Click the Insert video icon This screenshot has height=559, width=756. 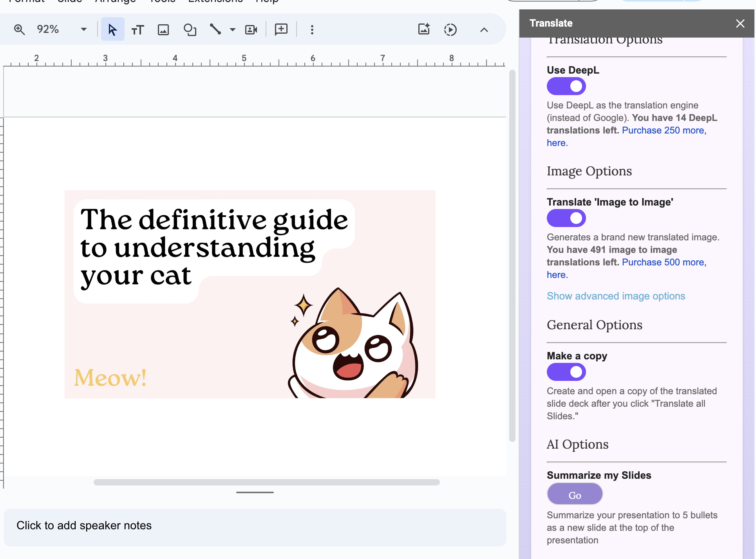(251, 30)
